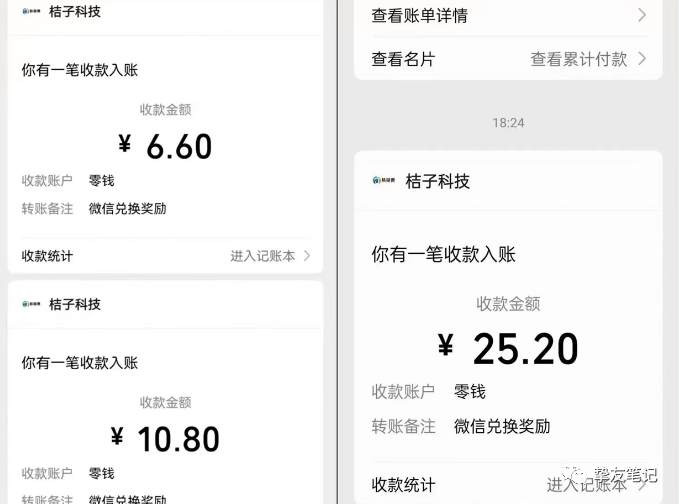Click the 桔子科技 logo in the ¥25.20 card

(384, 181)
